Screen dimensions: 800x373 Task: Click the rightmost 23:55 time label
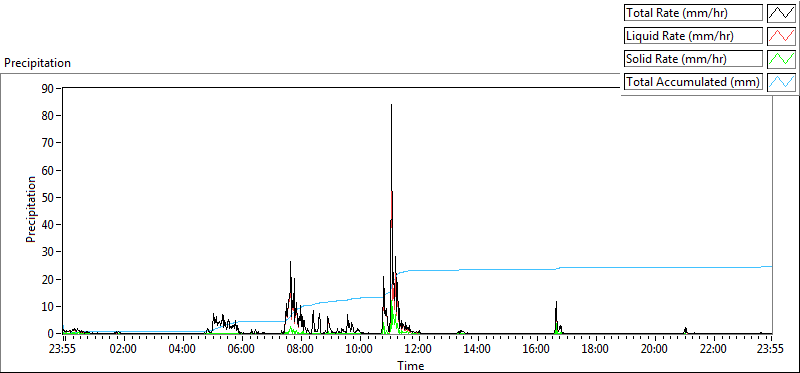click(771, 350)
